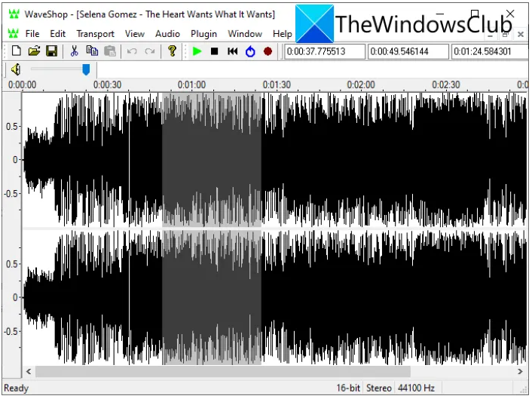Rewind to the start of the track
Viewport: 532px width, 399px height.
pos(232,51)
